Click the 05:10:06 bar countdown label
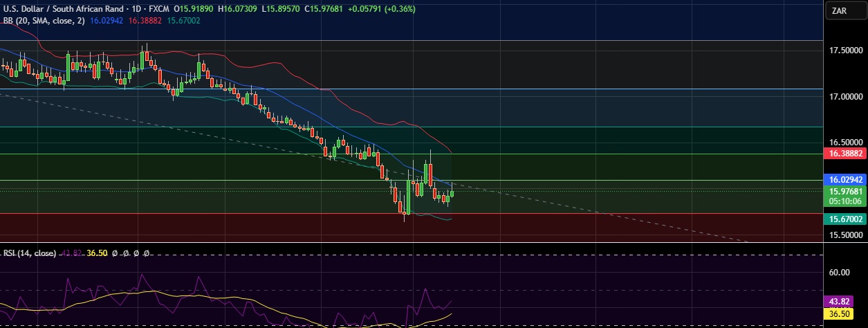The width and height of the screenshot is (868, 328). pyautogui.click(x=845, y=201)
